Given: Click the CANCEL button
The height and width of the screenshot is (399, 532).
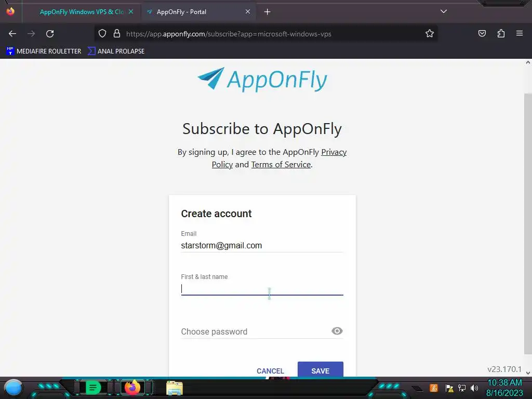Looking at the screenshot, I should [x=270, y=371].
